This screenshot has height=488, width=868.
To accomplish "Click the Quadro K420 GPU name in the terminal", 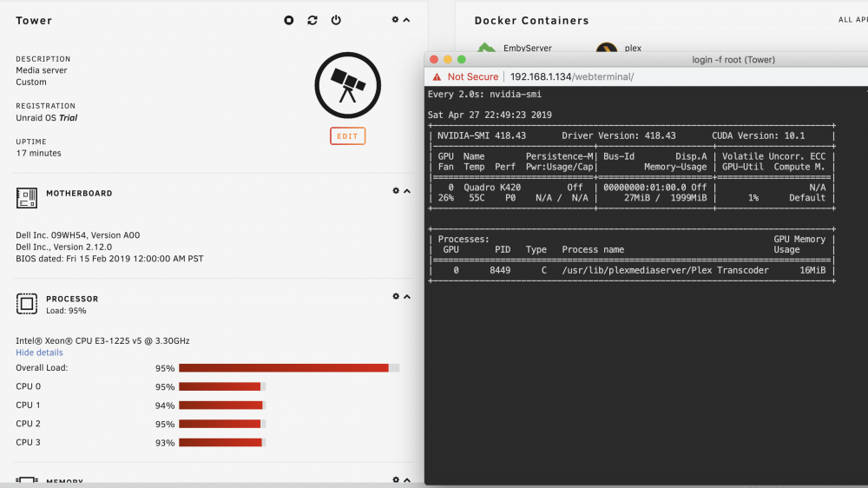I will pos(491,188).
